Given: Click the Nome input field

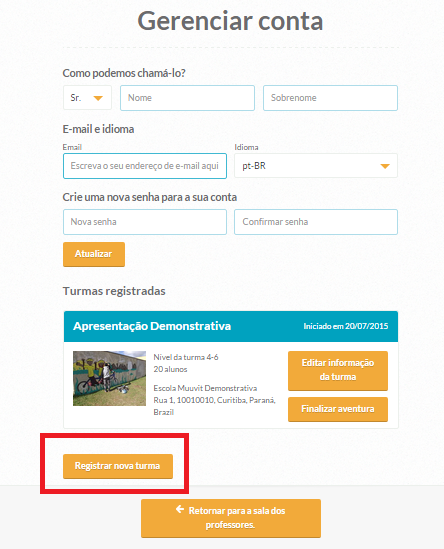Looking at the screenshot, I should pos(187,98).
